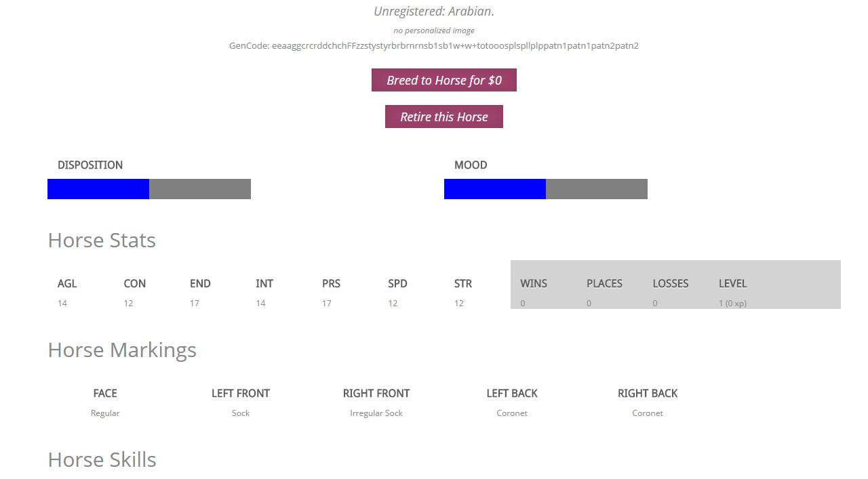Click the blue Mood progress bar
The width and height of the screenshot is (868, 479).
click(495, 189)
